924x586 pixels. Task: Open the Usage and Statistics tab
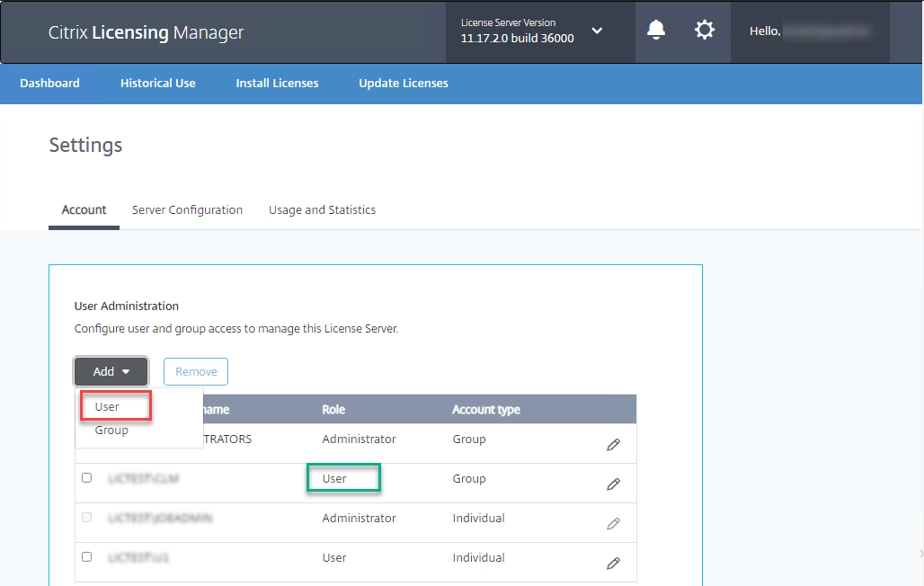(322, 210)
